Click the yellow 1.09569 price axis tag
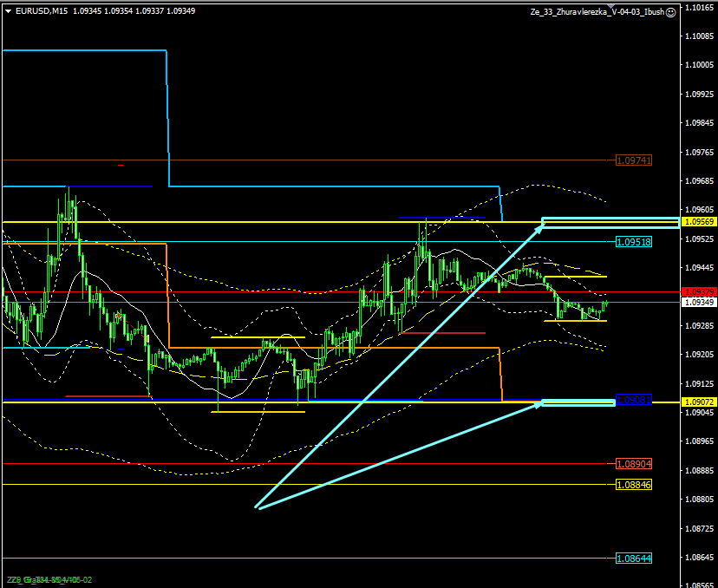 coord(699,222)
